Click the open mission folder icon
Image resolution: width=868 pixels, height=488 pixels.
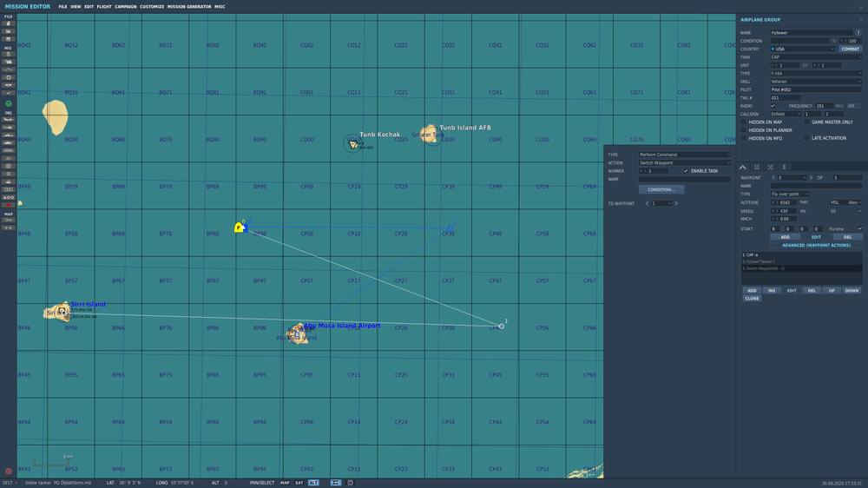(9, 31)
